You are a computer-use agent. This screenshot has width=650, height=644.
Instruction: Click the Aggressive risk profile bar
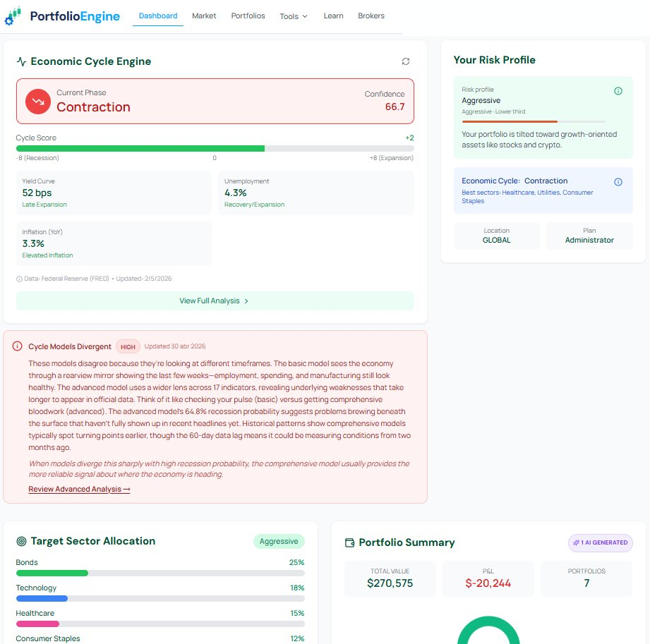tap(534, 121)
